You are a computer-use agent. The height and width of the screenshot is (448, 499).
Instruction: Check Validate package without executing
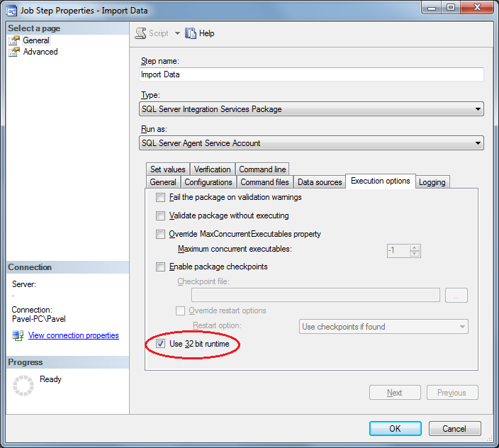(160, 215)
